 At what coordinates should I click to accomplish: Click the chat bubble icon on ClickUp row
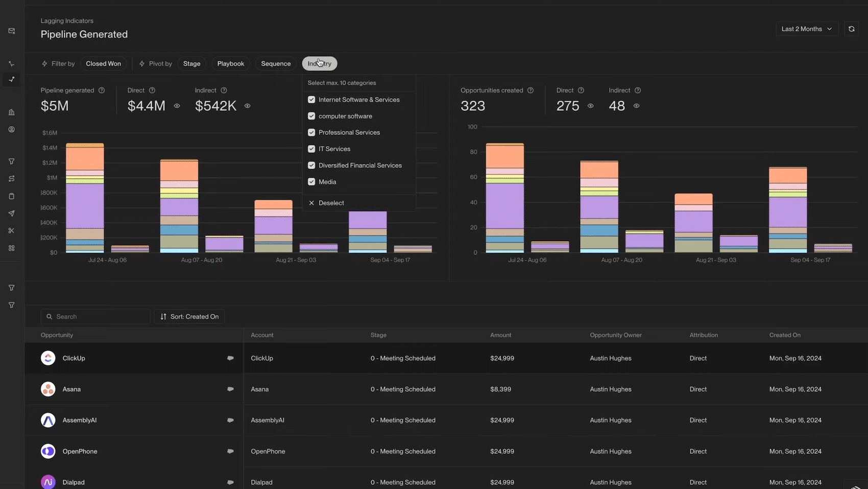(x=230, y=358)
